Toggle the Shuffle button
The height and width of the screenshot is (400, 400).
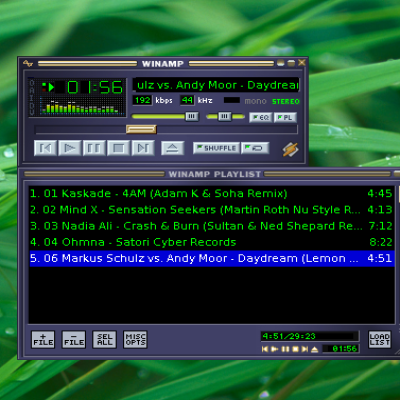click(216, 148)
